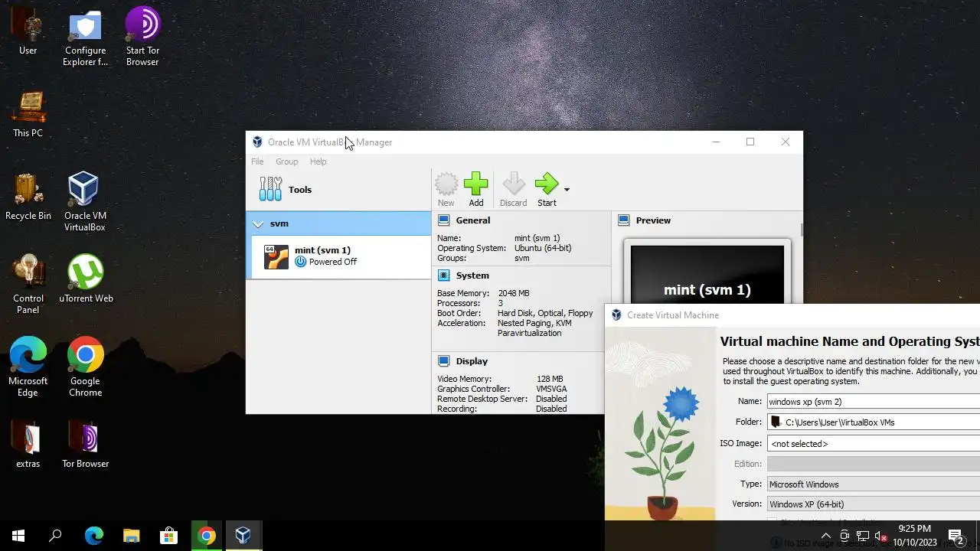The height and width of the screenshot is (551, 980).
Task: Click the Display section header
Action: coord(472,361)
